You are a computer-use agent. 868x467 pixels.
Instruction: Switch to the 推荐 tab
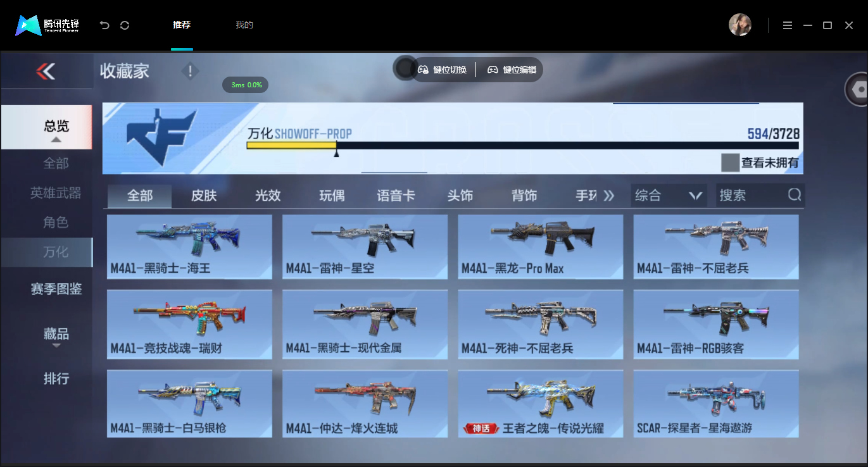tap(182, 25)
